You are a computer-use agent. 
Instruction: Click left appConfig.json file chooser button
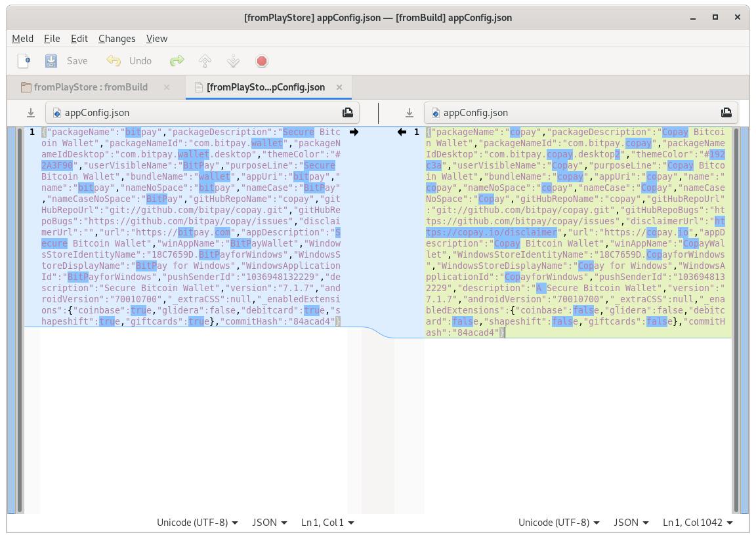202,113
